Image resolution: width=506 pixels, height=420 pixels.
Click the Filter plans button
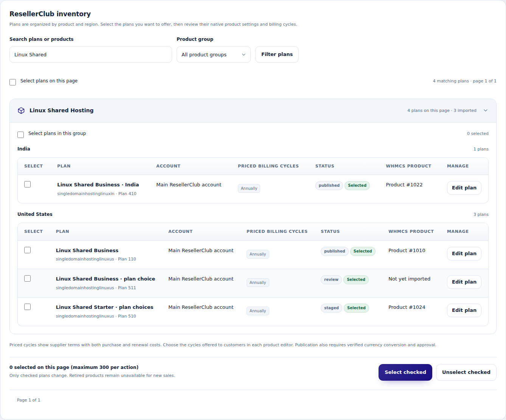(x=277, y=54)
